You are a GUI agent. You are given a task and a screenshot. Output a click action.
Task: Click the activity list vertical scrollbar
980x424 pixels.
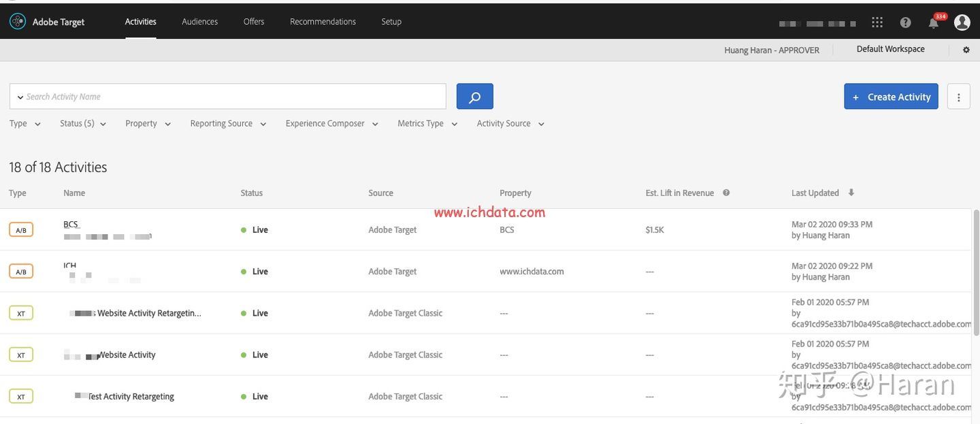(x=976, y=272)
